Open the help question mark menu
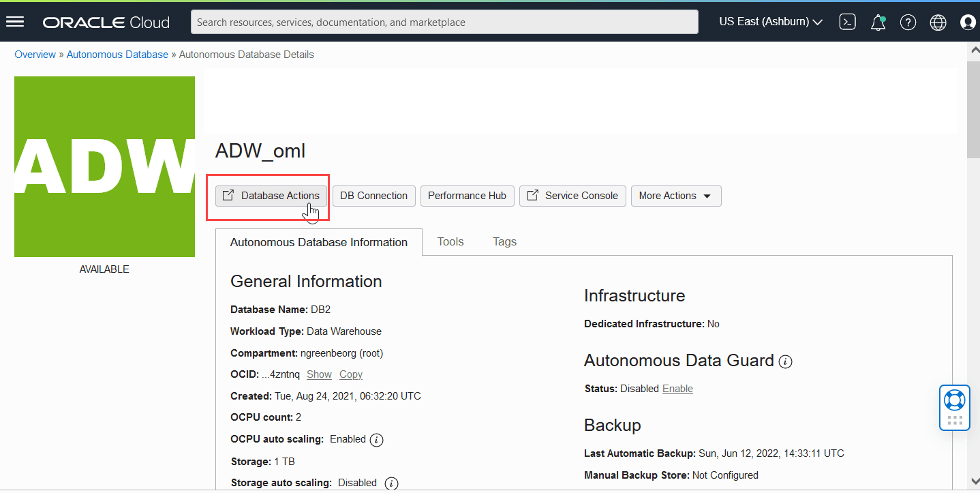The height and width of the screenshot is (493, 980). [908, 22]
